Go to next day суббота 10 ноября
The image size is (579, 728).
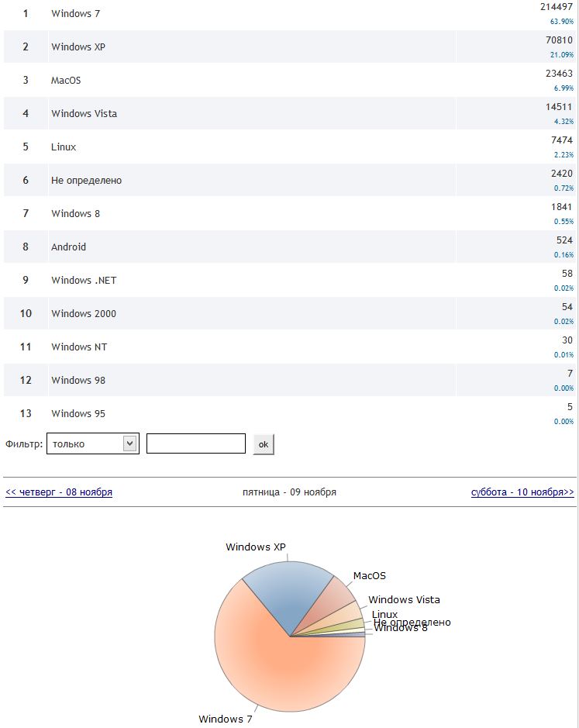(x=522, y=492)
